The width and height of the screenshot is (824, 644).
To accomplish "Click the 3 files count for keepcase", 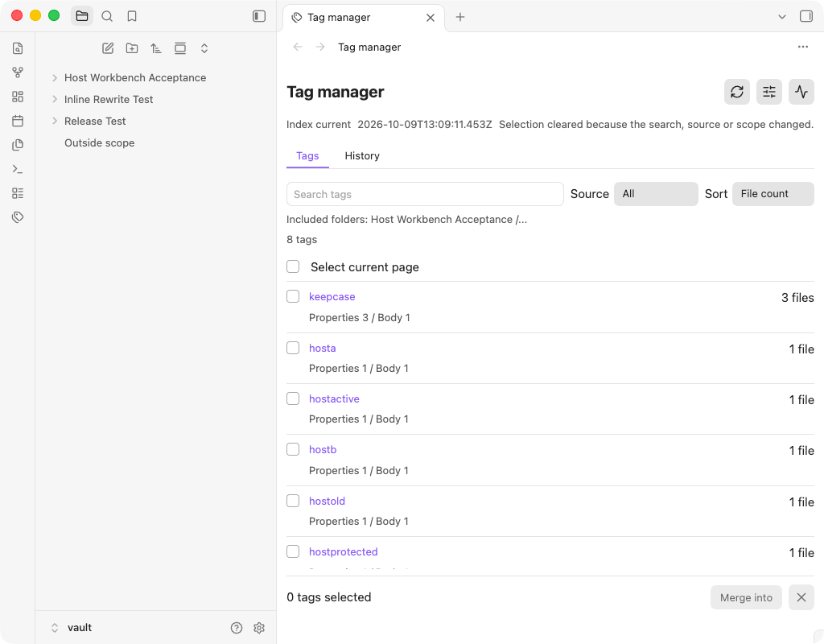I will pyautogui.click(x=797, y=298).
